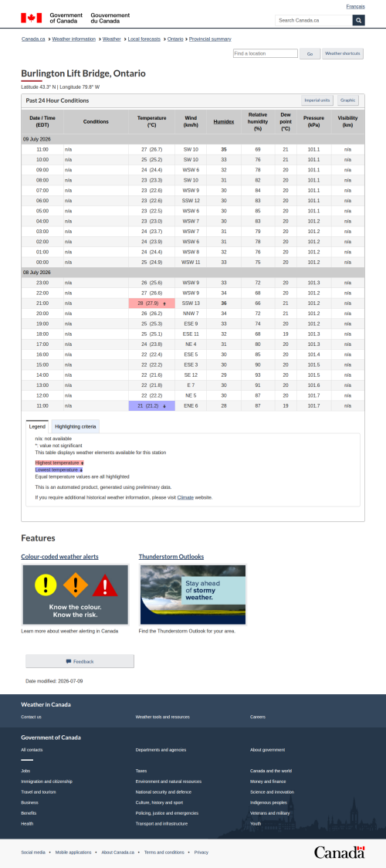Open Weather shortcuts menu
386x868 pixels.
(x=343, y=54)
